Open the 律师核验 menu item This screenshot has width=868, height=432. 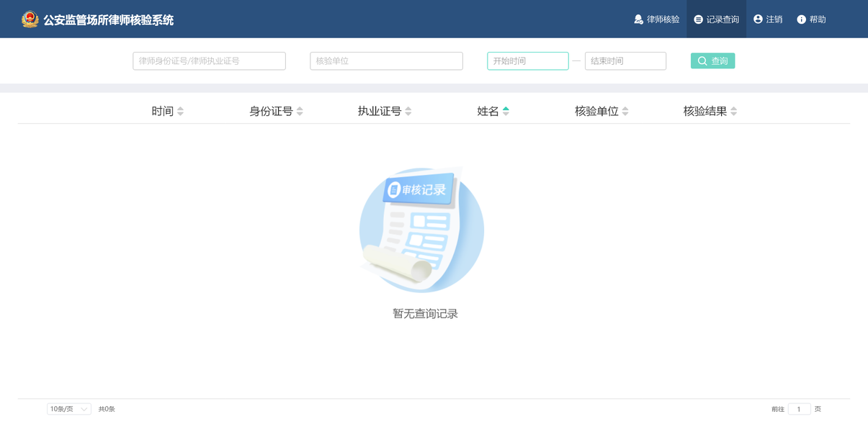tap(657, 19)
